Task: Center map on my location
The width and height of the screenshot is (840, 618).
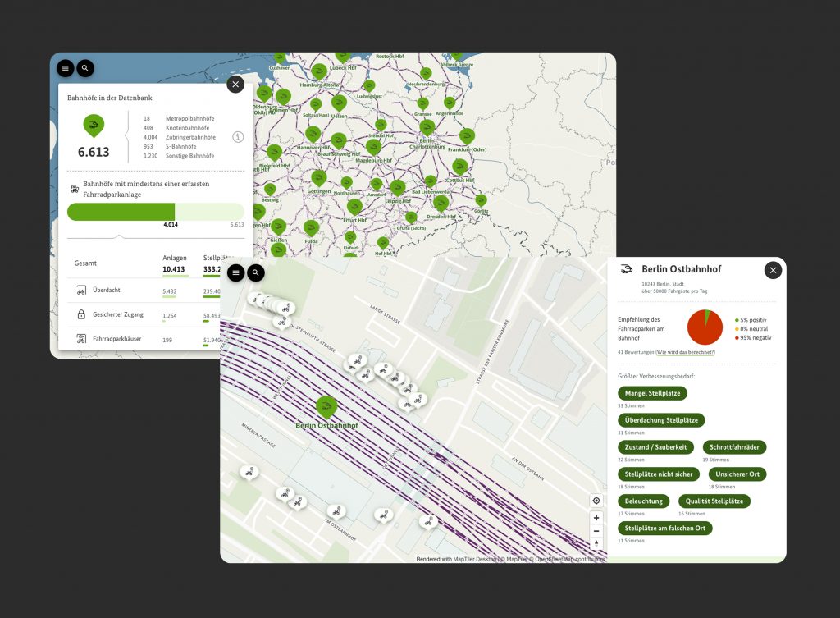Action: click(596, 501)
